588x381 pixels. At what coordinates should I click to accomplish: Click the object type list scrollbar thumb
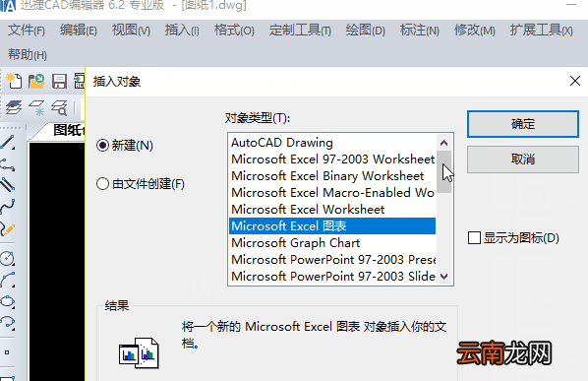pos(444,172)
